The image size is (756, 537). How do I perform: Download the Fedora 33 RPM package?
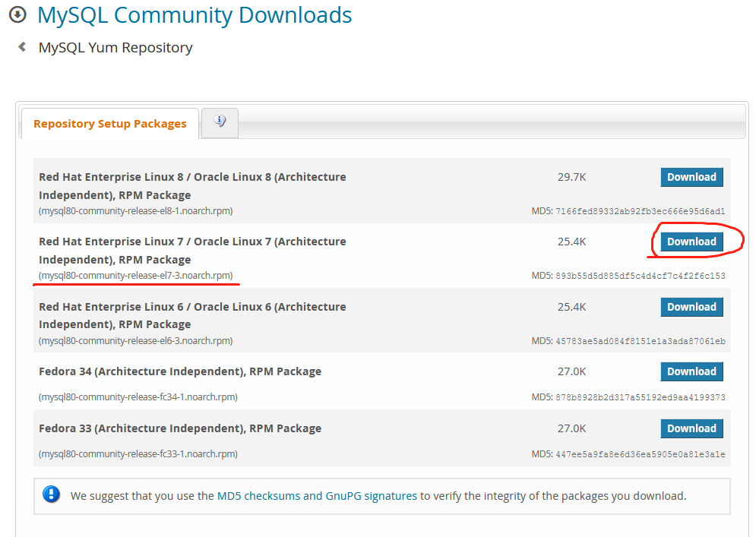pyautogui.click(x=691, y=428)
